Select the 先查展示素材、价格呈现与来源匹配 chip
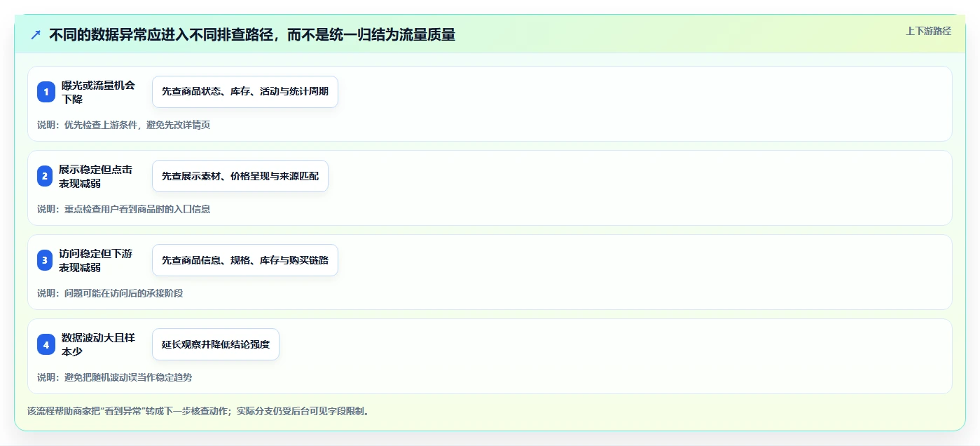 (x=240, y=176)
